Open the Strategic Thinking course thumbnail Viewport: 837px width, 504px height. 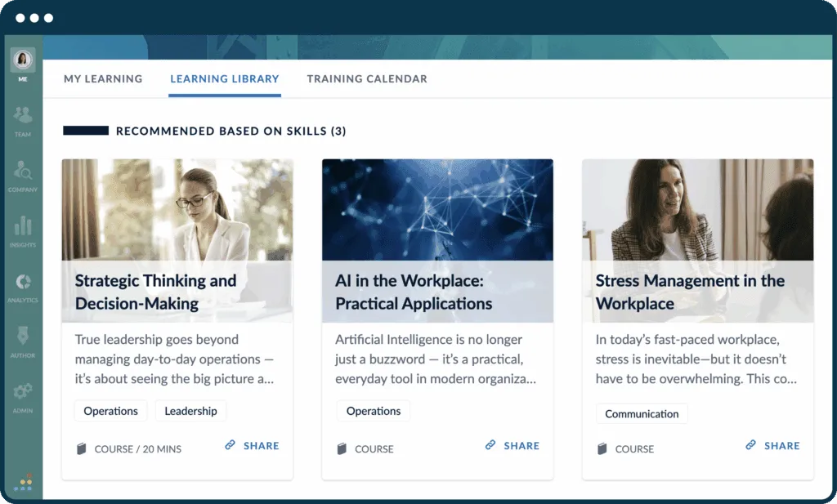[x=177, y=208]
